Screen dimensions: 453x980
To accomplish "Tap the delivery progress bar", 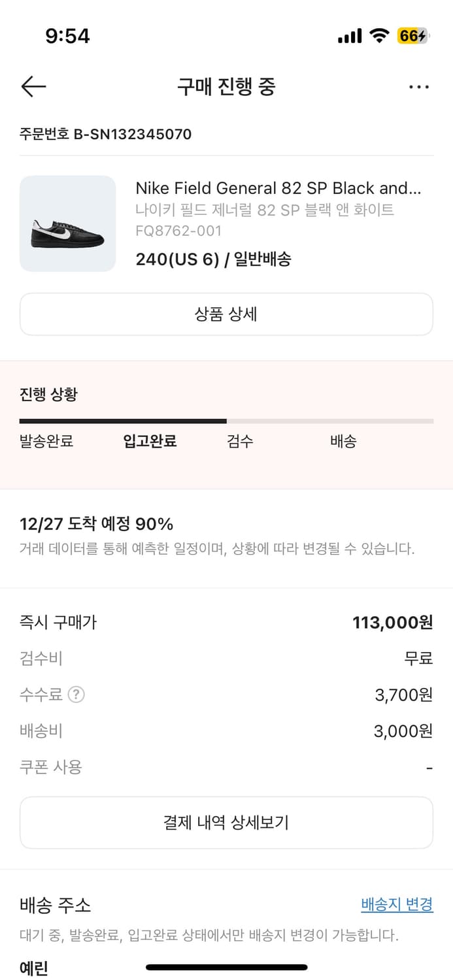I will tap(226, 421).
